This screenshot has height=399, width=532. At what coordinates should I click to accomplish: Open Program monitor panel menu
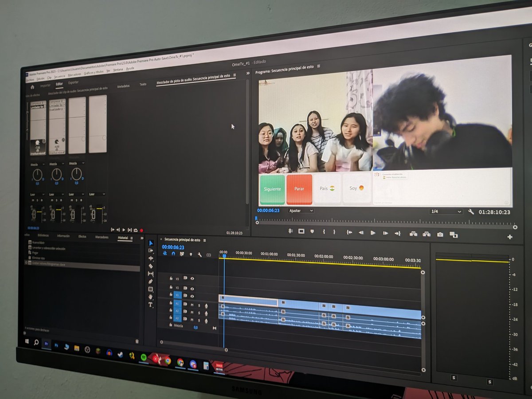[318, 66]
